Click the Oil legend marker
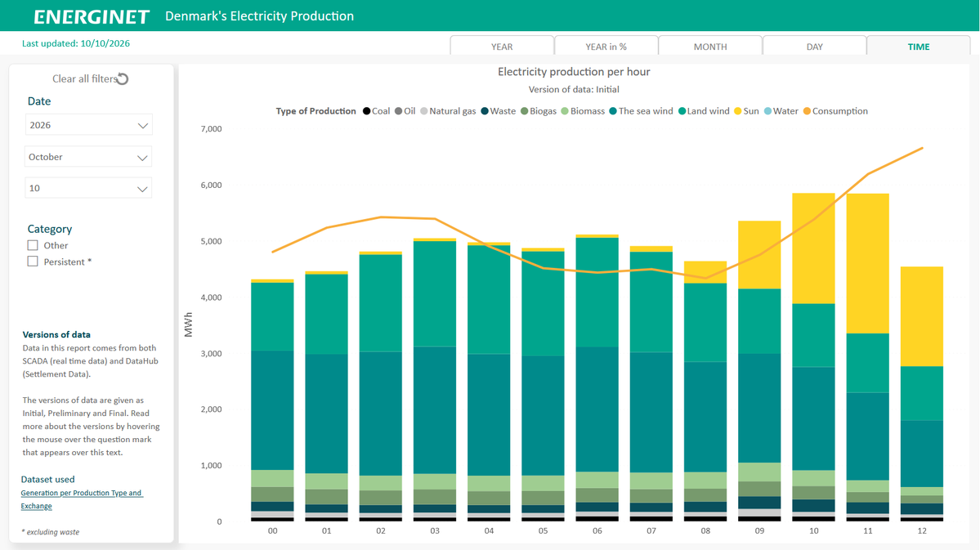This screenshot has height=550, width=980. click(399, 111)
